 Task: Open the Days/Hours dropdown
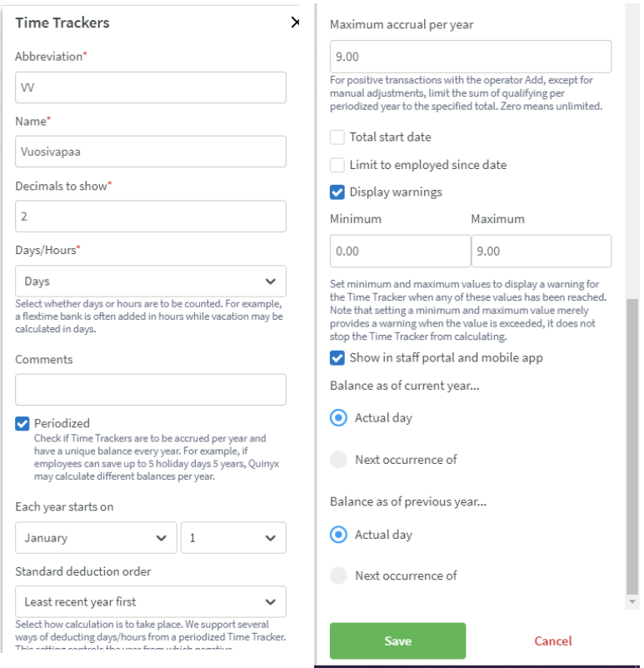(x=150, y=282)
